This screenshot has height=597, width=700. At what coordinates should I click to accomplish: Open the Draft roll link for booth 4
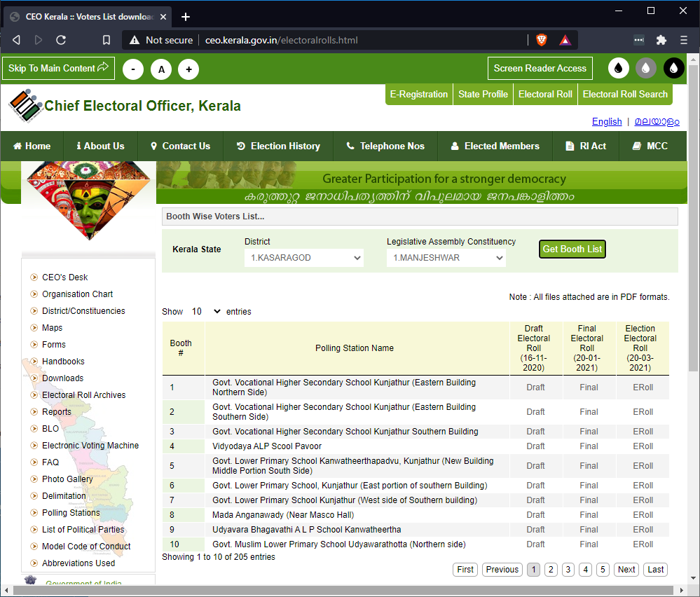tap(535, 446)
